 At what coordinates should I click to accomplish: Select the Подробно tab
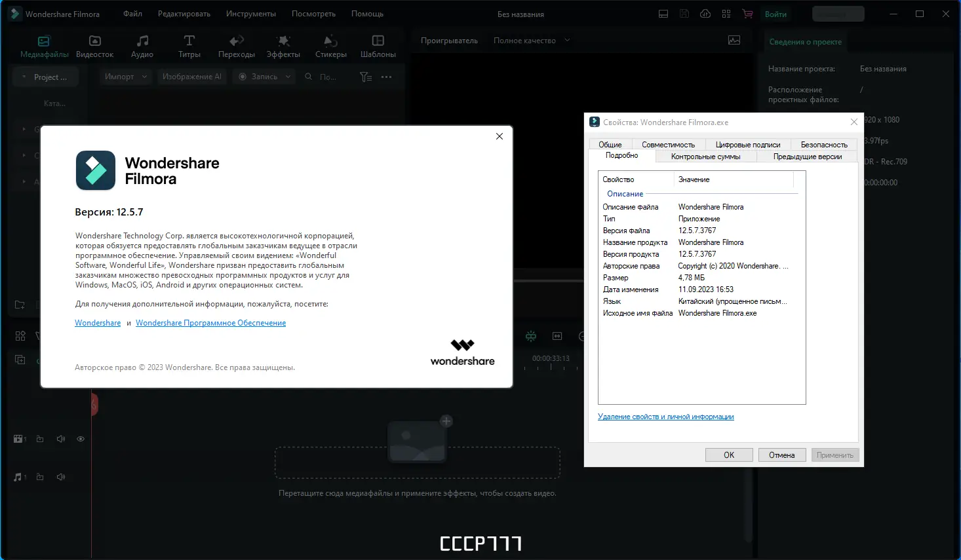pos(621,156)
